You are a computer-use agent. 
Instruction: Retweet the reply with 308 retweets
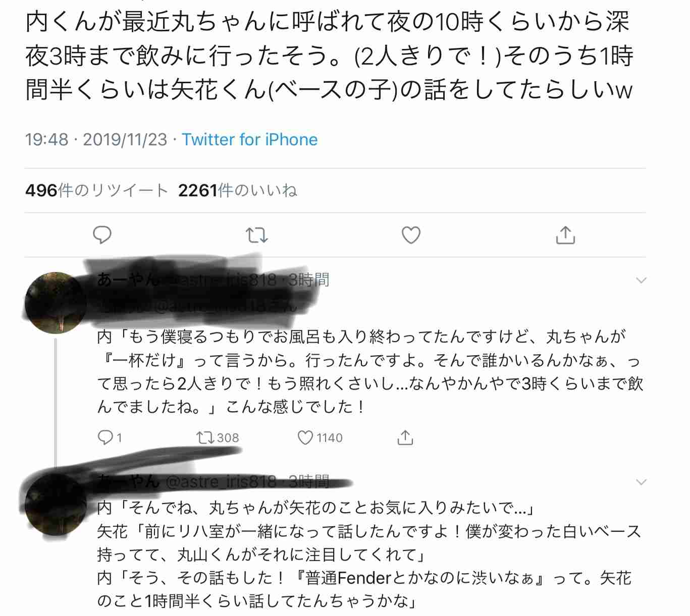tap(218, 437)
